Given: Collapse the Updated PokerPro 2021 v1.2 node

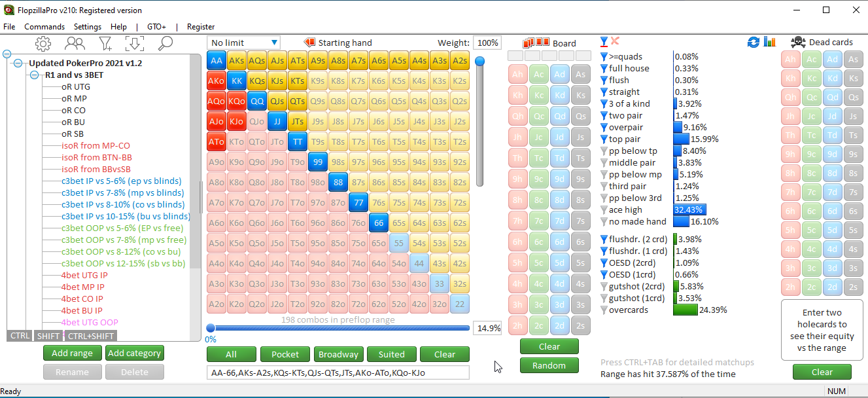Looking at the screenshot, I should (18, 63).
